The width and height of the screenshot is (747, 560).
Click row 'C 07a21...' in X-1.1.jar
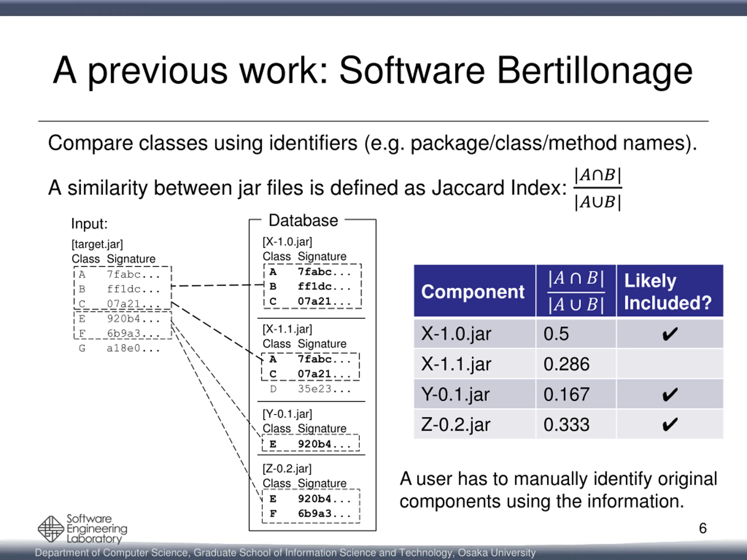310,374
